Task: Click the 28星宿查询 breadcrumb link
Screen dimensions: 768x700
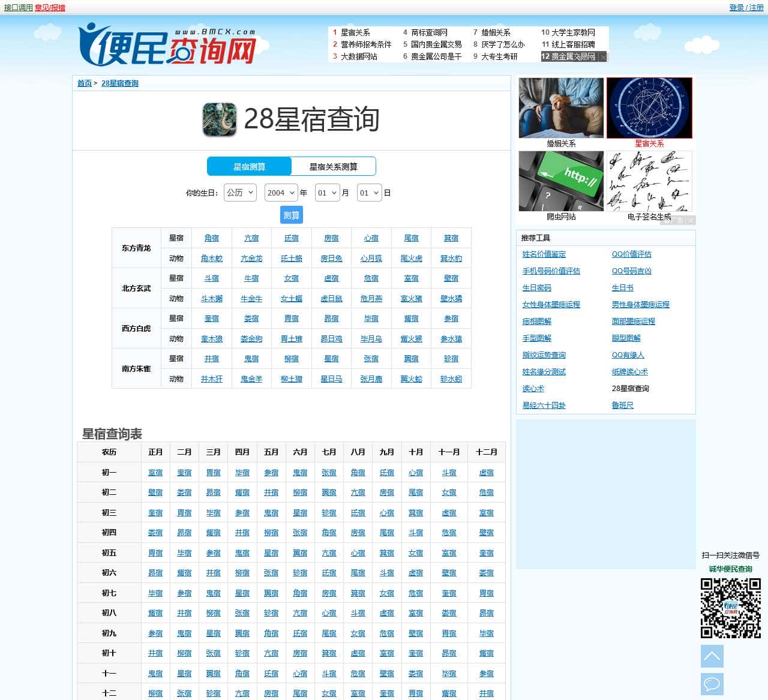Action: (120, 83)
